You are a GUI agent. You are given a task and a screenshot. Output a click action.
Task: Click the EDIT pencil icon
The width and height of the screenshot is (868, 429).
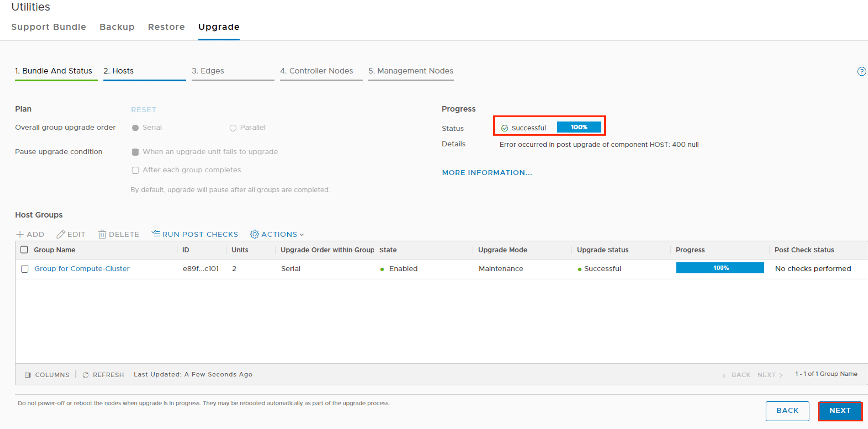(x=61, y=234)
